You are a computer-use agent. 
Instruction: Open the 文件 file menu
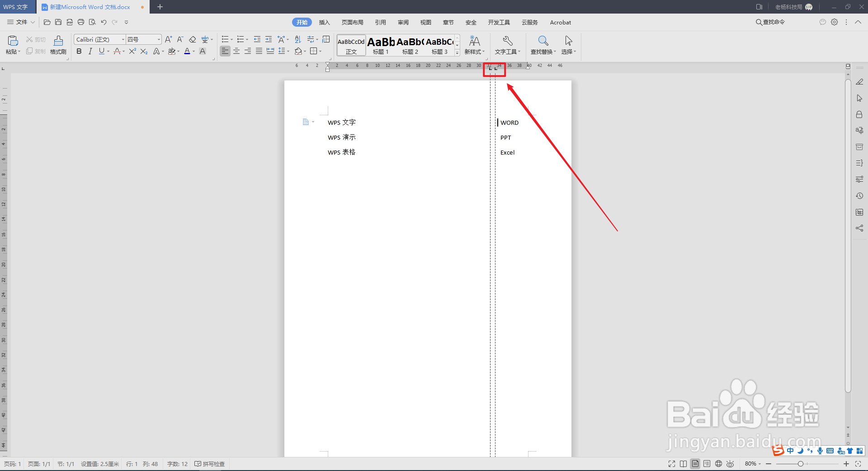[21, 22]
